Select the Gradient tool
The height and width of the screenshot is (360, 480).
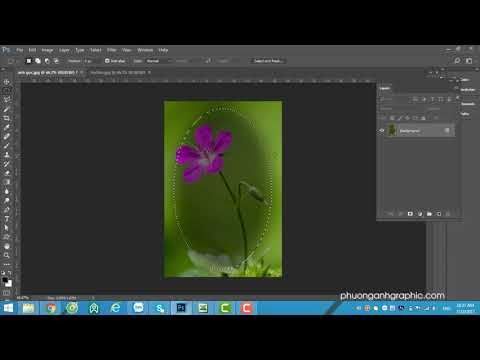7,182
